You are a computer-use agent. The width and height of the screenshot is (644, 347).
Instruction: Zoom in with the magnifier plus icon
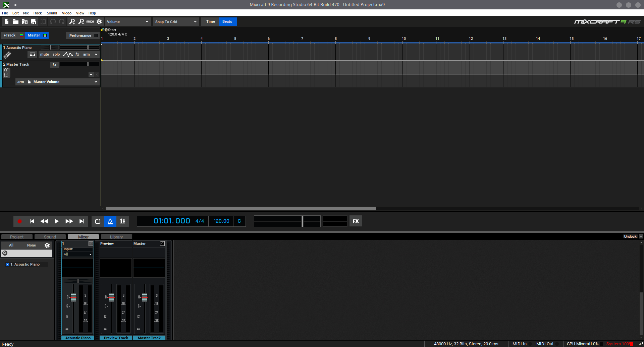pyautogui.click(x=72, y=21)
